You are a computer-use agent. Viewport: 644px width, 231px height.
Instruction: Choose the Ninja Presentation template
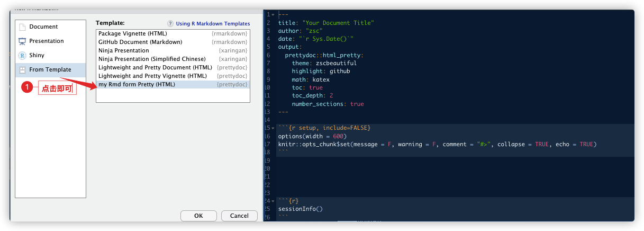[x=173, y=50]
